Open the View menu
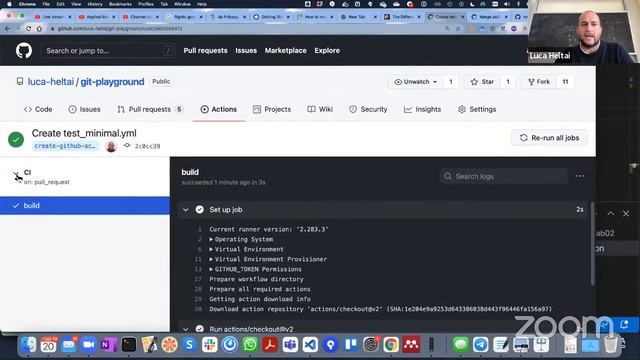 pyautogui.click(x=76, y=4)
